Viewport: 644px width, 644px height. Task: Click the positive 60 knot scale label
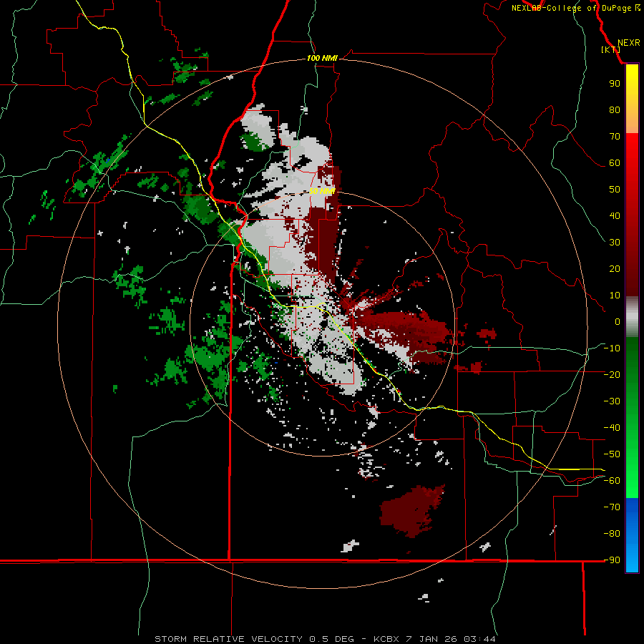[x=615, y=162]
